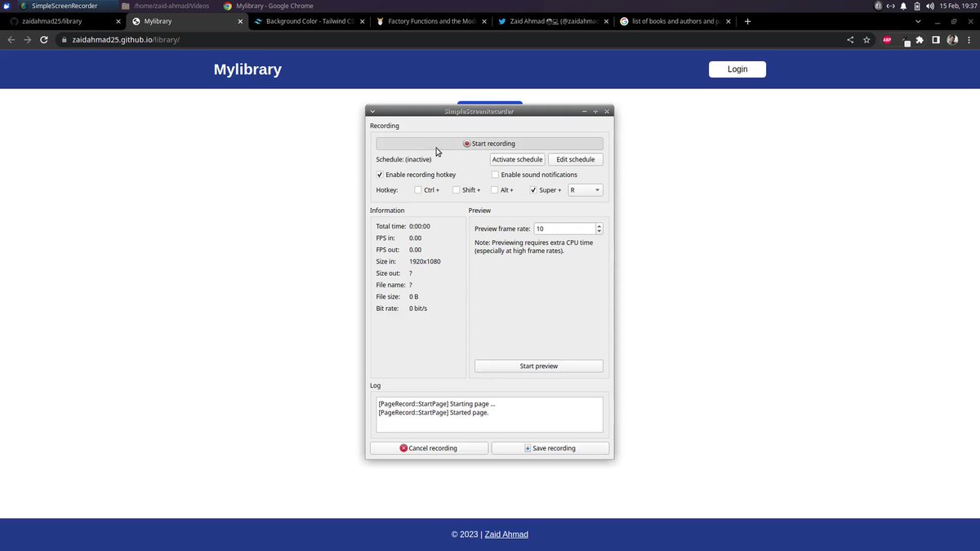Open the Chrome profile avatar

(x=952, y=39)
